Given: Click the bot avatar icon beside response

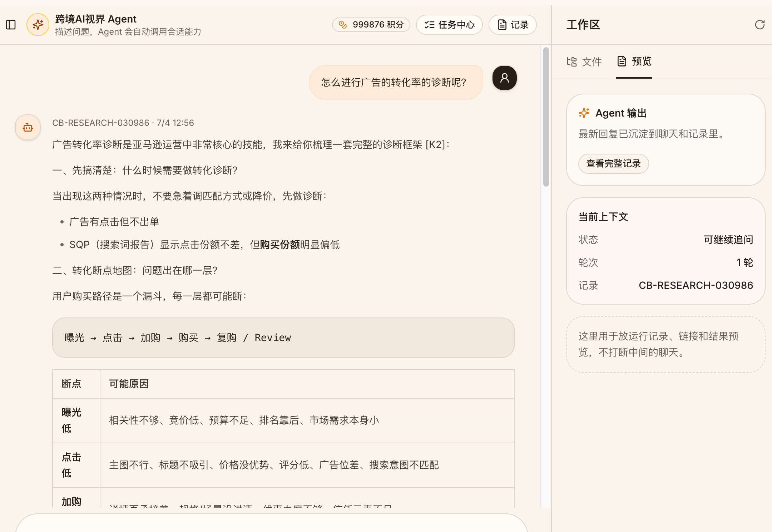Looking at the screenshot, I should click(28, 127).
